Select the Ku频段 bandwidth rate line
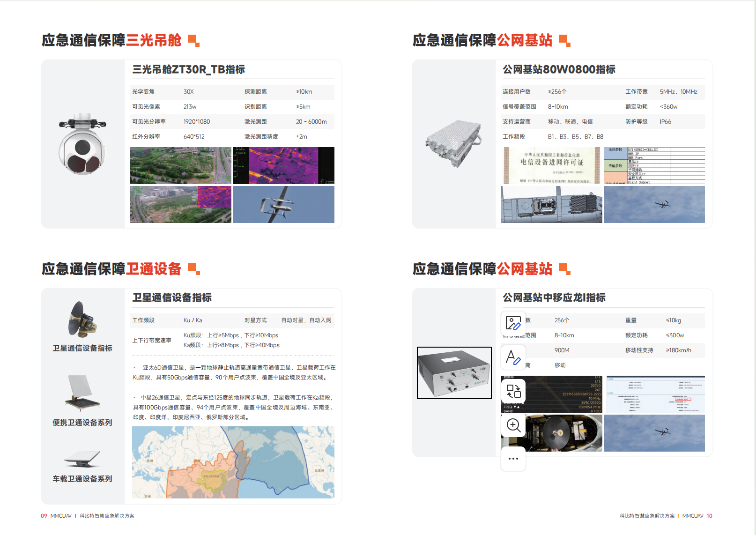 [231, 335]
